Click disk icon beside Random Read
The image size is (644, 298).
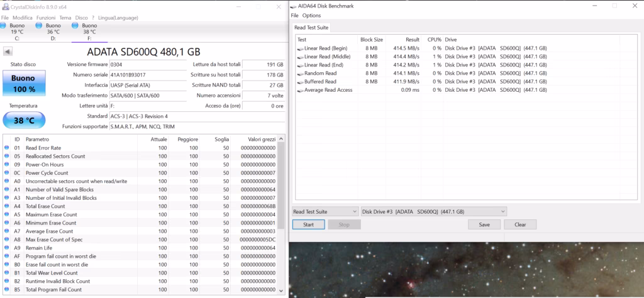[301, 74]
